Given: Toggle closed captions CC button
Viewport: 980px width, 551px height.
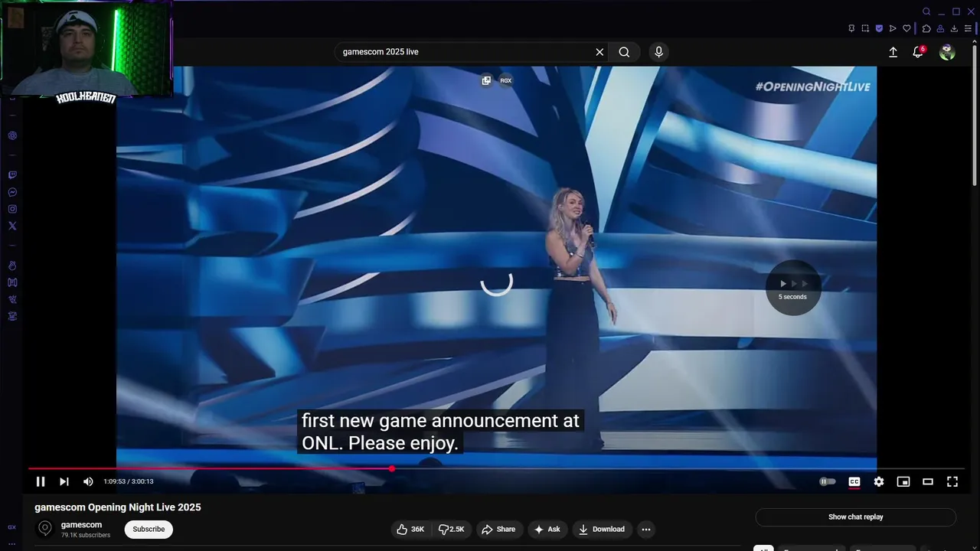Looking at the screenshot, I should click(854, 481).
